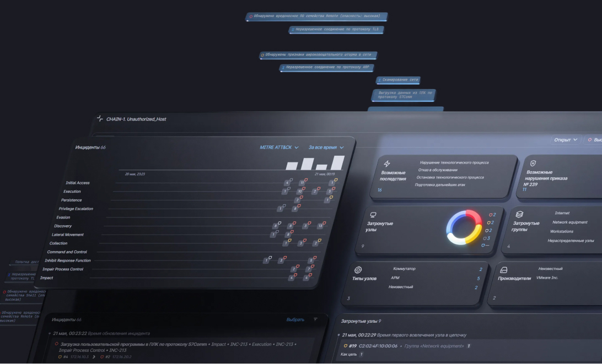Viewport: 602px width, 364px height.
Task: Open the MITRE ATT&CK dropdown
Action: tap(279, 147)
